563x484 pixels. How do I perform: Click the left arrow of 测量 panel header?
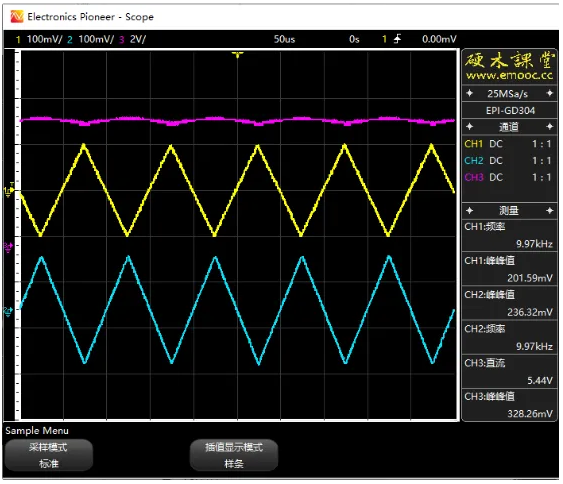coord(469,210)
